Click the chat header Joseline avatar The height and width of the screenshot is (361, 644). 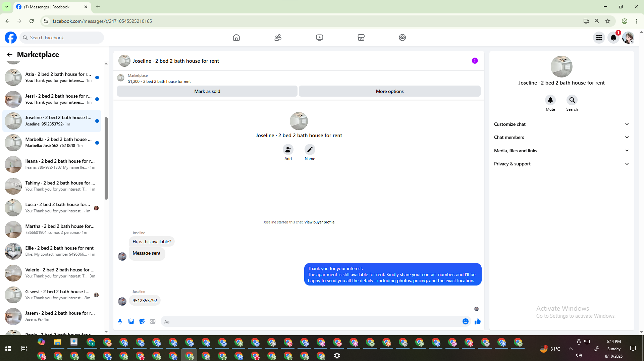click(x=124, y=61)
